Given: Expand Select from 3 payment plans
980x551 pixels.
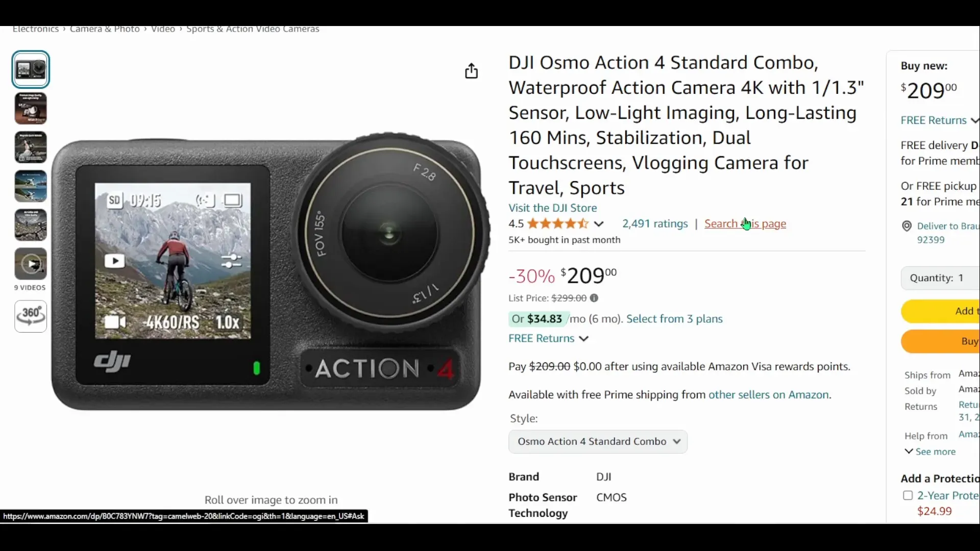Looking at the screenshot, I should pos(674,318).
